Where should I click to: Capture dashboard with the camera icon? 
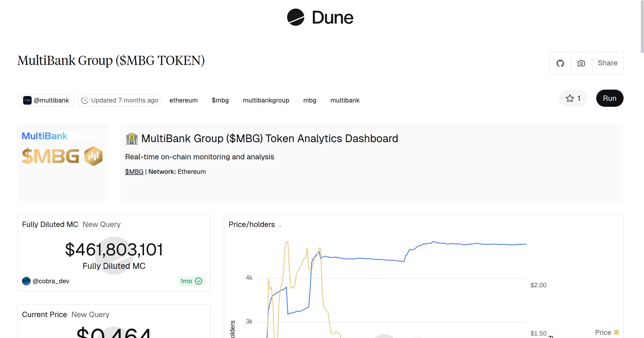tap(581, 63)
